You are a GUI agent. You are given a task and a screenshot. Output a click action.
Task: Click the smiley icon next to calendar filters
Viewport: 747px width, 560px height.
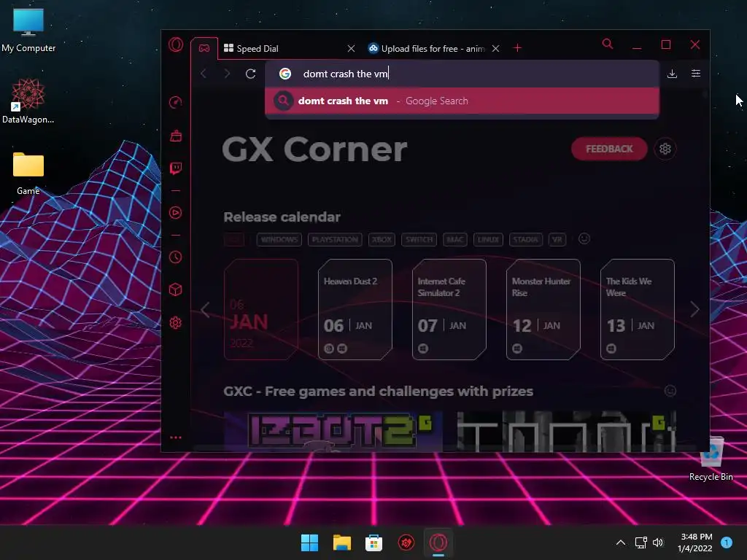click(584, 238)
